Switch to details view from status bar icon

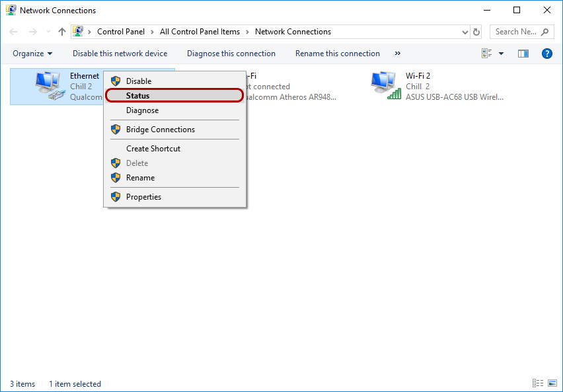click(x=538, y=383)
